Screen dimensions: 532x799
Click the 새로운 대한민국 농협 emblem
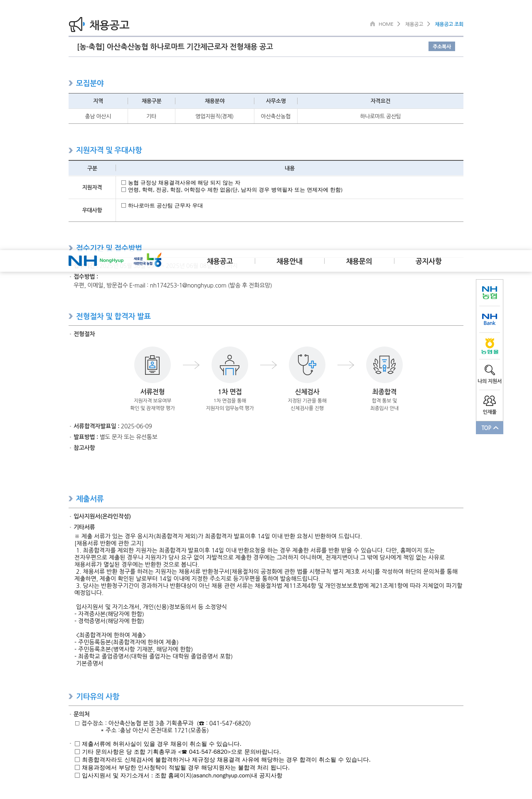148,260
